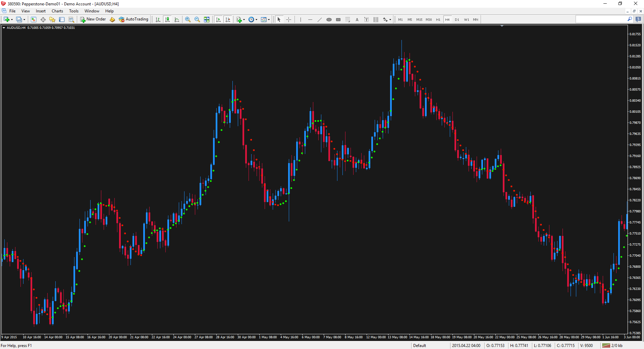Toggle Chart Shift button
644x349 pixels.
228,19
